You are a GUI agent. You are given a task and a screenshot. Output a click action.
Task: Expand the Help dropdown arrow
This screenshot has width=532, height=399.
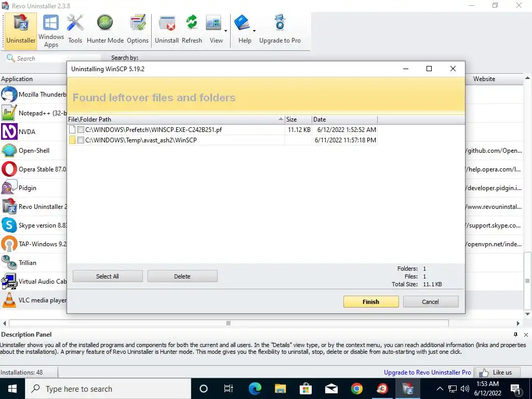pos(254,31)
